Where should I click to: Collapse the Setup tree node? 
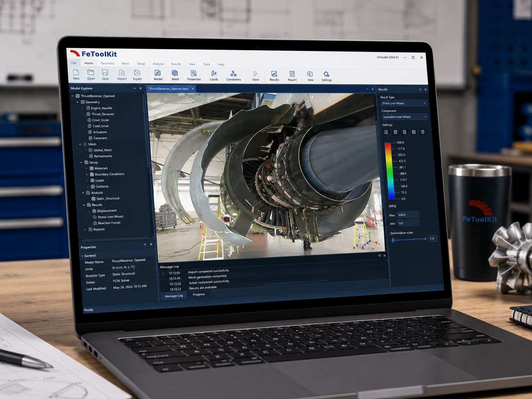click(x=81, y=162)
